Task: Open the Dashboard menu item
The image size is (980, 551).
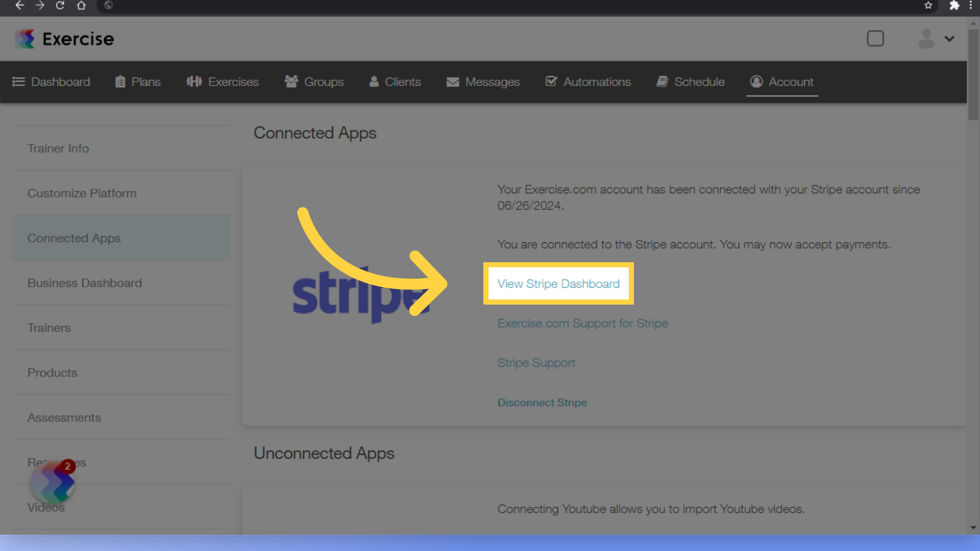Action: point(51,82)
